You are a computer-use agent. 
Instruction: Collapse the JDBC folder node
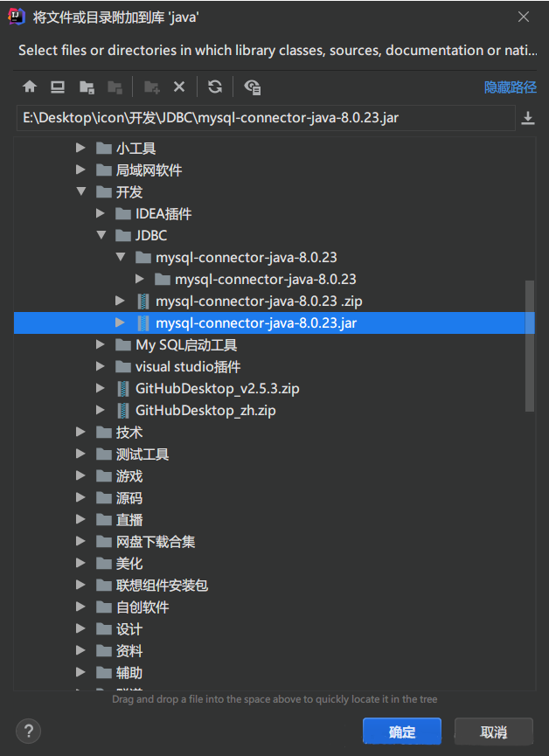tap(101, 236)
